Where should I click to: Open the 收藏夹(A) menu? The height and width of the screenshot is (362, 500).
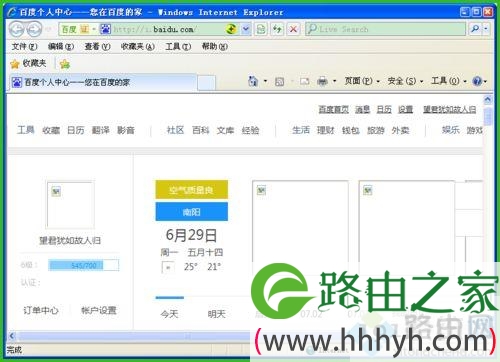(x=138, y=47)
